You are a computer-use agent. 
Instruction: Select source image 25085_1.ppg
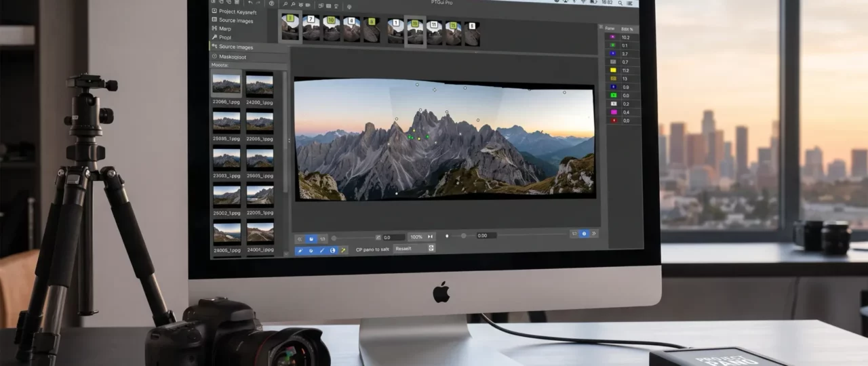click(x=226, y=125)
